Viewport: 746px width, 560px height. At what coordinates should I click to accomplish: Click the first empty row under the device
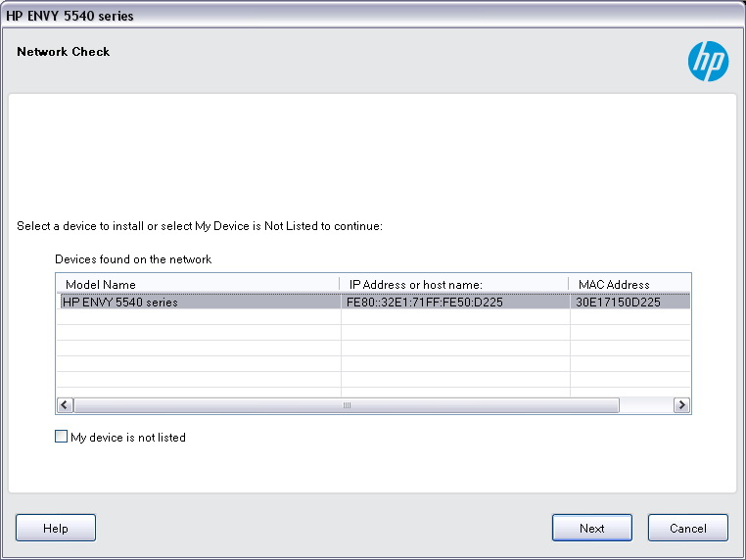(x=196, y=317)
